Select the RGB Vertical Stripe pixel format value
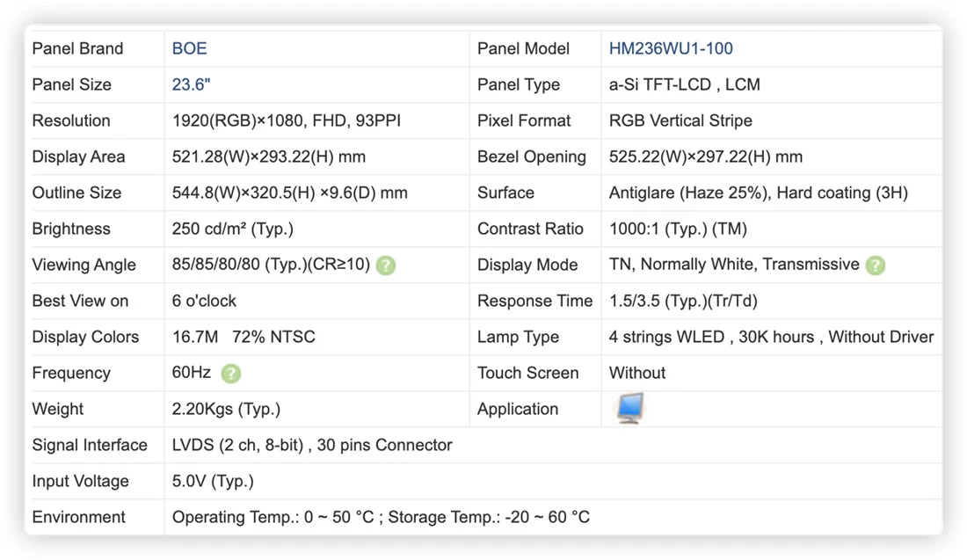Screen dimensions: 967x560 [680, 121]
